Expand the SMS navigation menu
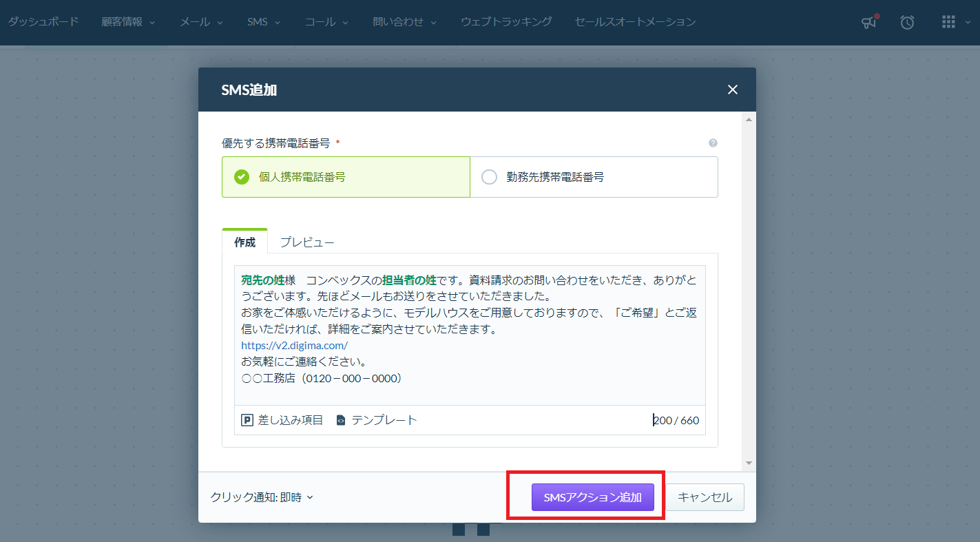980x542 pixels. click(264, 22)
